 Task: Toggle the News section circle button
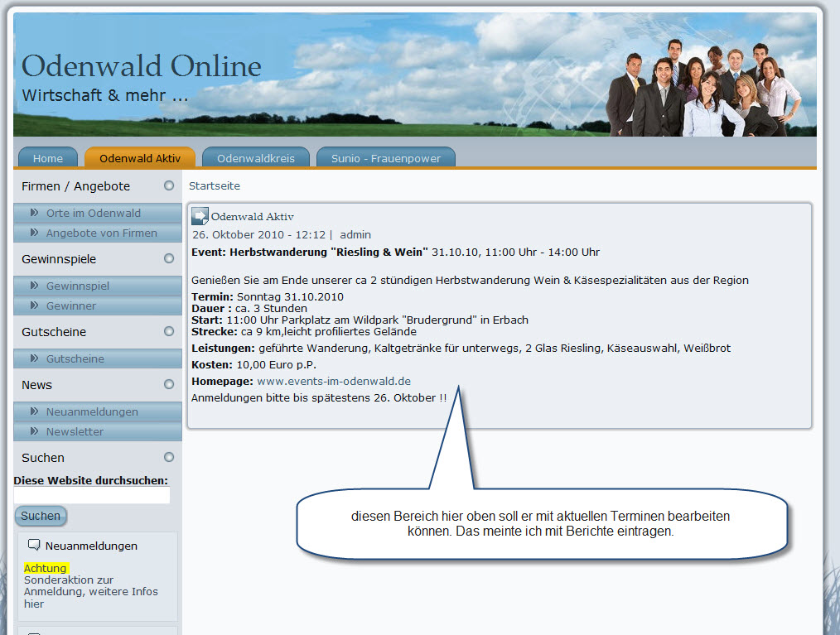tap(169, 384)
